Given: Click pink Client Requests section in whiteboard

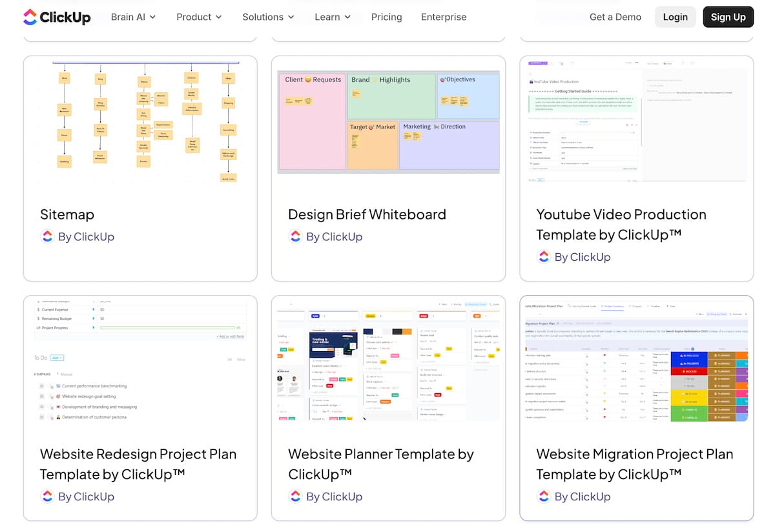Looking at the screenshot, I should click(x=313, y=121).
